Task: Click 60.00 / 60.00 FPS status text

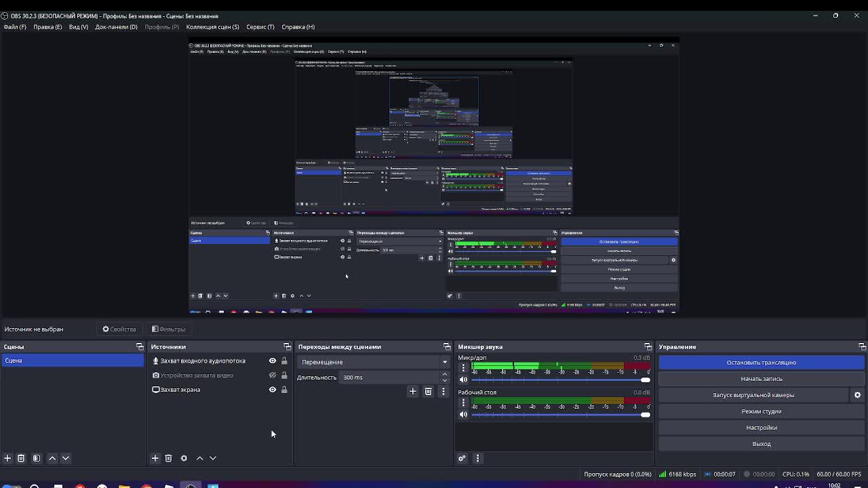Action: 839,474
